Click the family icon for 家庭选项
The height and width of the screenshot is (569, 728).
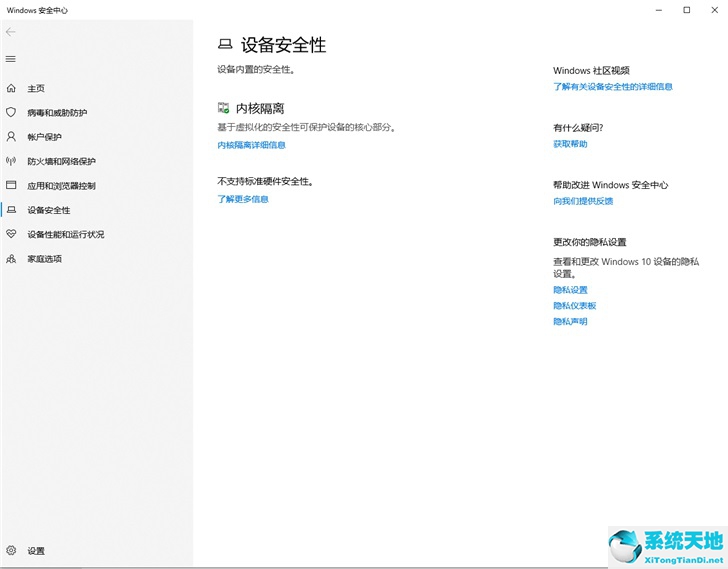(x=11, y=259)
